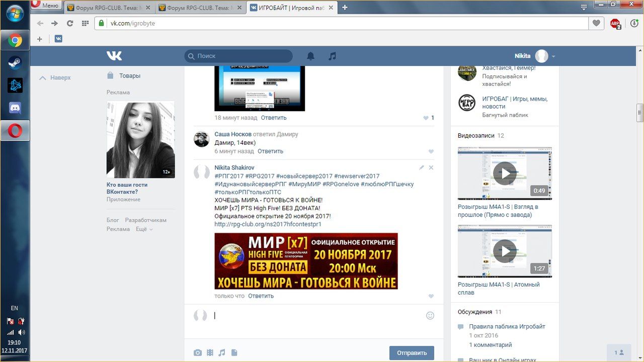Expand the Ещё footer links dropdown
Image resolution: width=644 pixels, height=362 pixels.
[144, 229]
